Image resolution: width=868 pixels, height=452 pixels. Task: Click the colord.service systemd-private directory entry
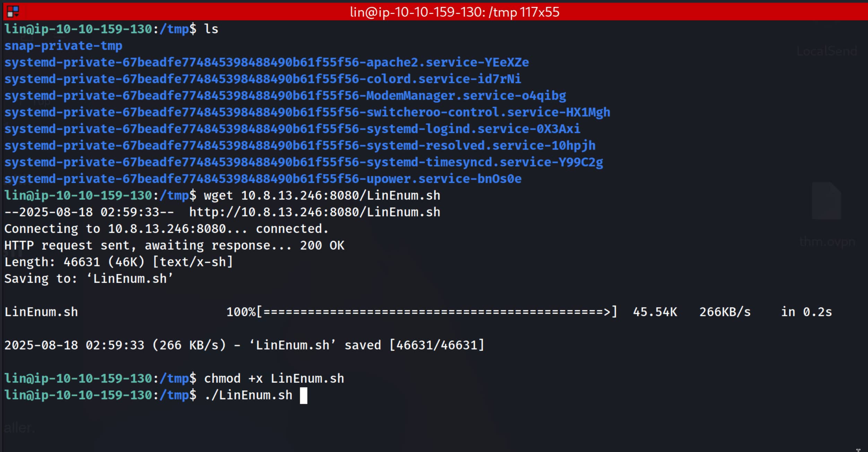262,79
